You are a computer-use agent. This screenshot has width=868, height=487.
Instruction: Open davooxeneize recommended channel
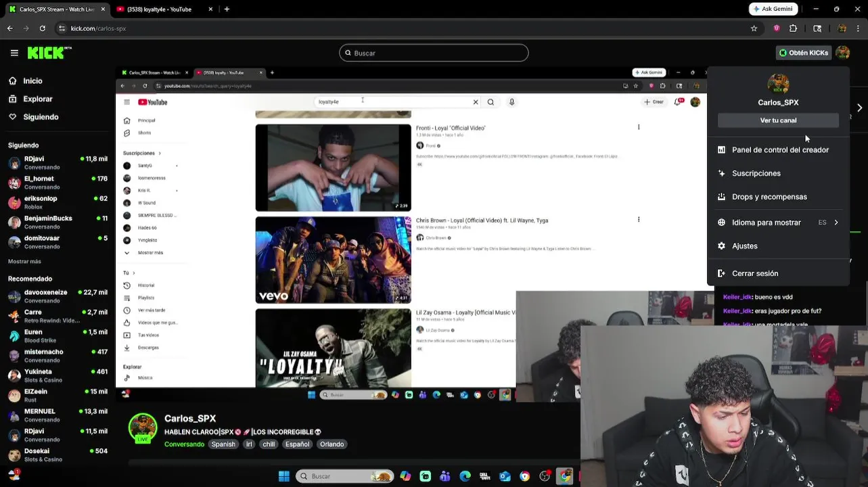click(x=58, y=296)
